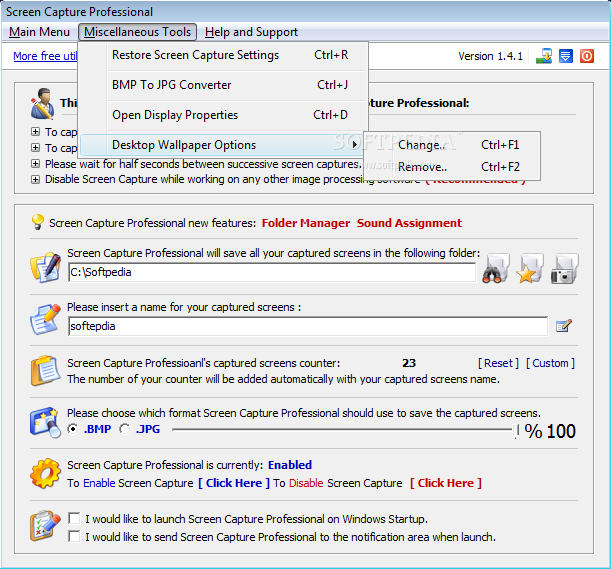Screen dimensions: 611x569
Task: Select the .JPG format radio button
Action: tap(125, 429)
